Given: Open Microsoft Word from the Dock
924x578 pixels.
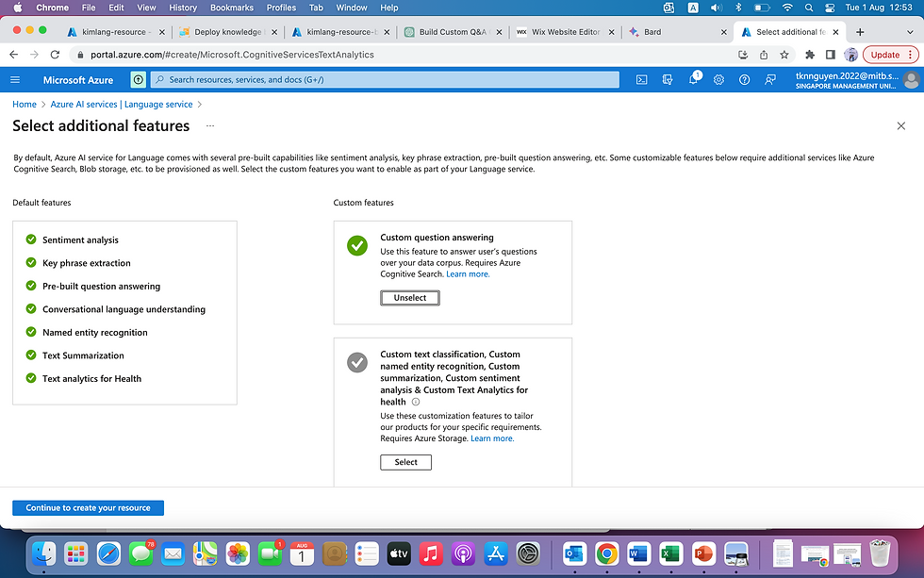Looking at the screenshot, I should 639,553.
